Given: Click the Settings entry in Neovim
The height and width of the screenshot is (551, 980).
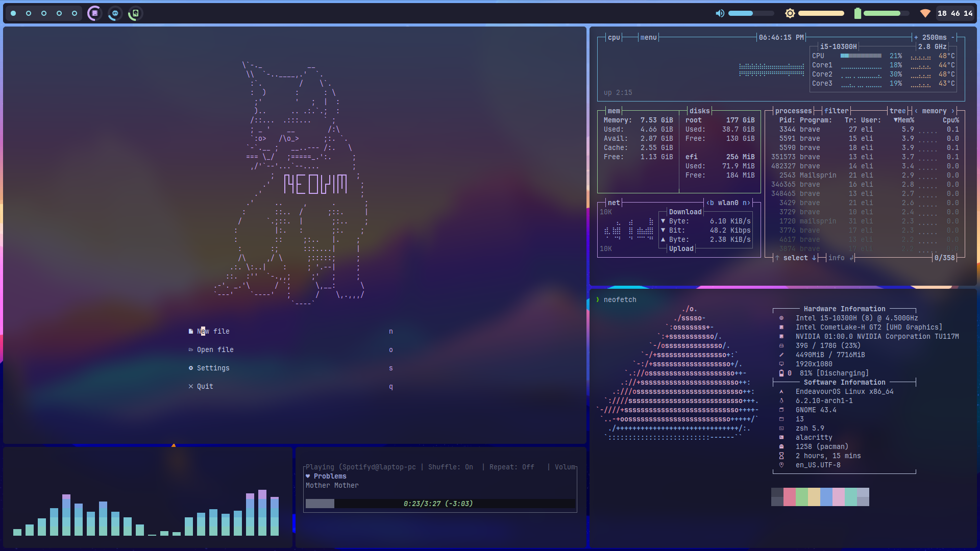Looking at the screenshot, I should (213, 368).
